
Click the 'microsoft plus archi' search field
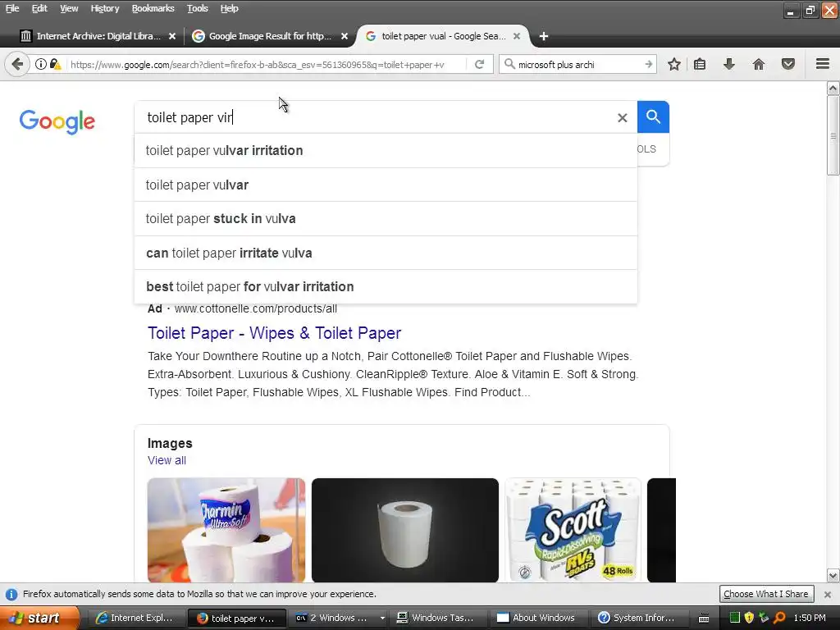pyautogui.click(x=578, y=64)
